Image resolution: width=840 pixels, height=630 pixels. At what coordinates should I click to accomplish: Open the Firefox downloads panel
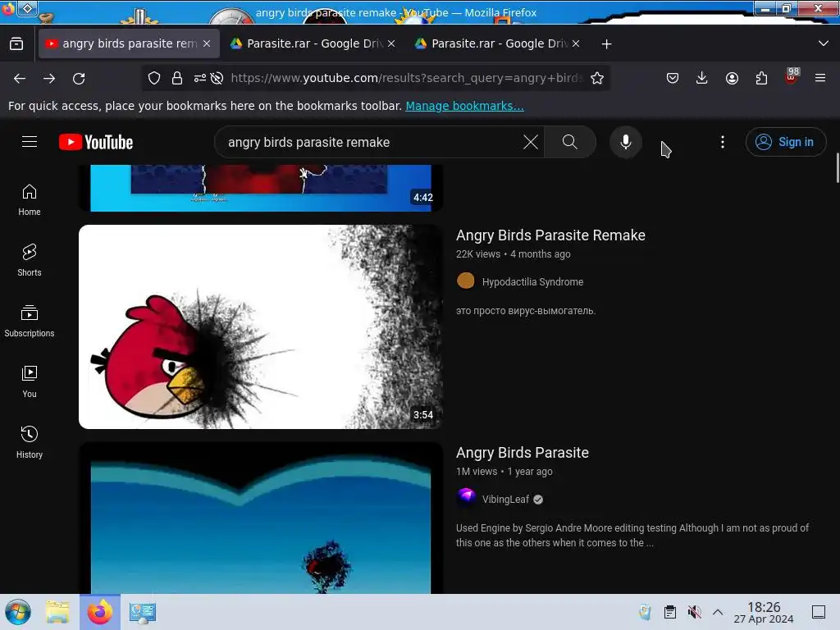click(702, 78)
